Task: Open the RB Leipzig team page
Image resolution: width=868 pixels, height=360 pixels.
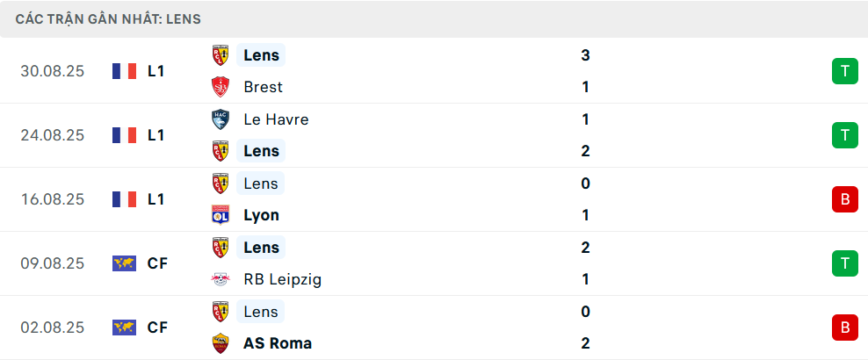Action: (283, 279)
